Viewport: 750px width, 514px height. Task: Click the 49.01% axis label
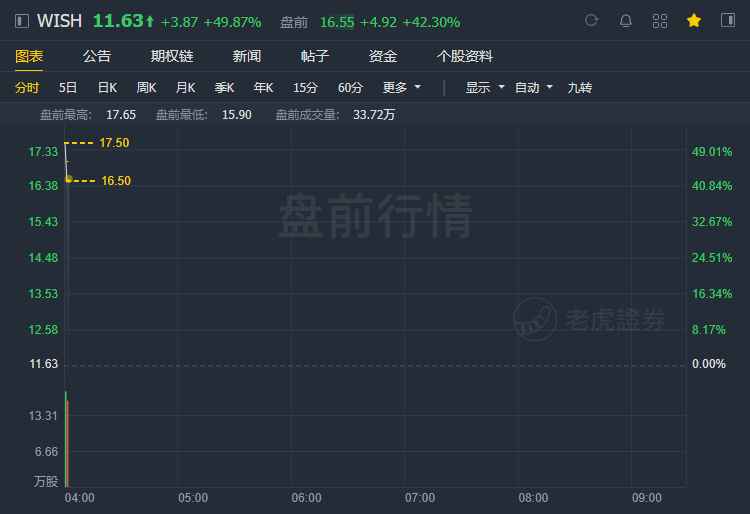(x=712, y=152)
